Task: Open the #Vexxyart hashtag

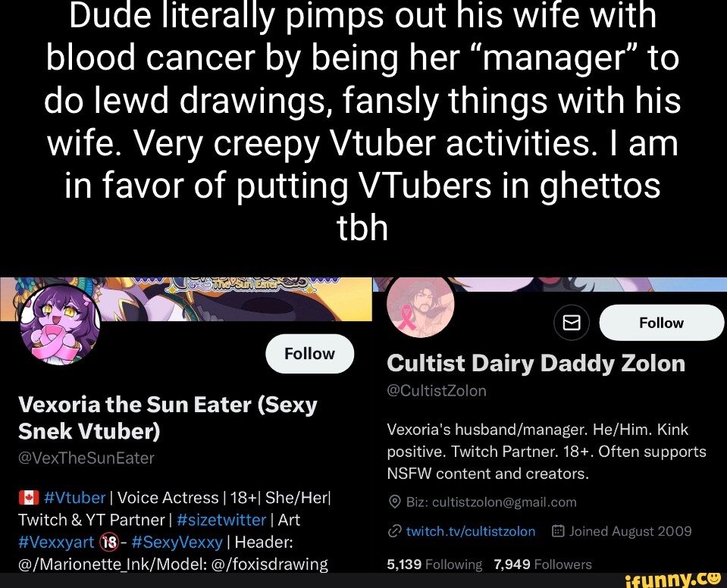Action: (56, 542)
